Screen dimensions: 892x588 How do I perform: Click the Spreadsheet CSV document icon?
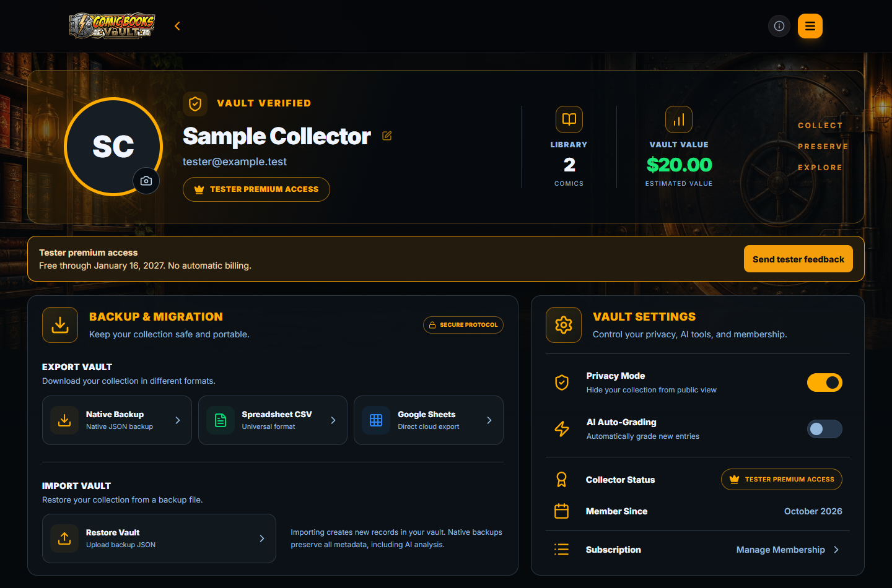(x=221, y=420)
